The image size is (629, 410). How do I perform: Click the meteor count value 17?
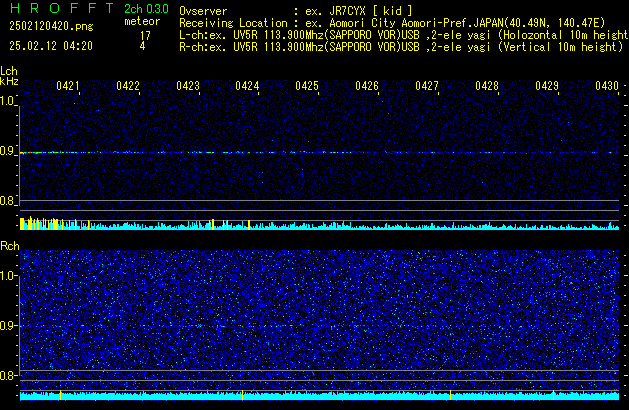click(x=145, y=36)
